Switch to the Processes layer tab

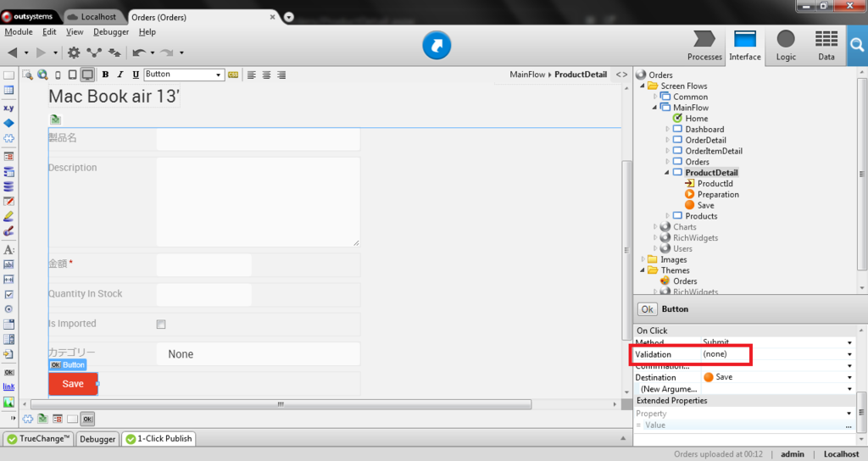pos(704,46)
